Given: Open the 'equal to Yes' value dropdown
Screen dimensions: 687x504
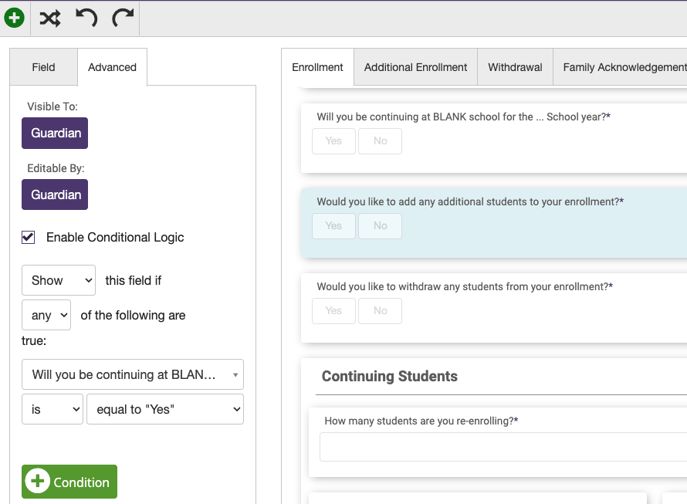Looking at the screenshot, I should (x=165, y=409).
